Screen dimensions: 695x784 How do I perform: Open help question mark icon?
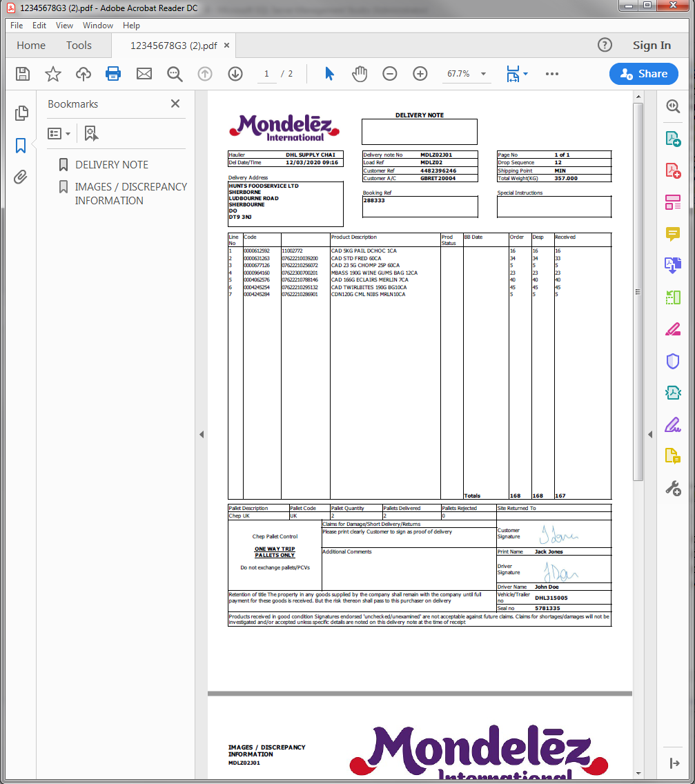tap(605, 45)
